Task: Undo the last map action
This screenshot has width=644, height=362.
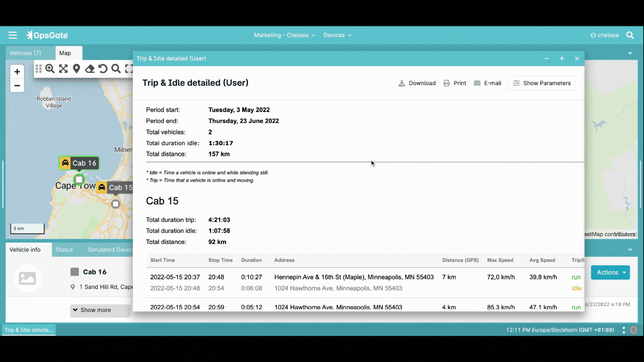Action: (102, 69)
